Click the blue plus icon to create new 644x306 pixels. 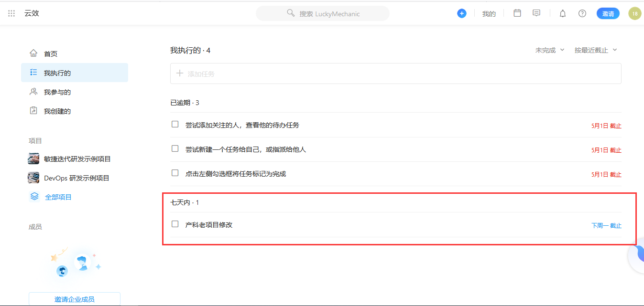(x=461, y=13)
